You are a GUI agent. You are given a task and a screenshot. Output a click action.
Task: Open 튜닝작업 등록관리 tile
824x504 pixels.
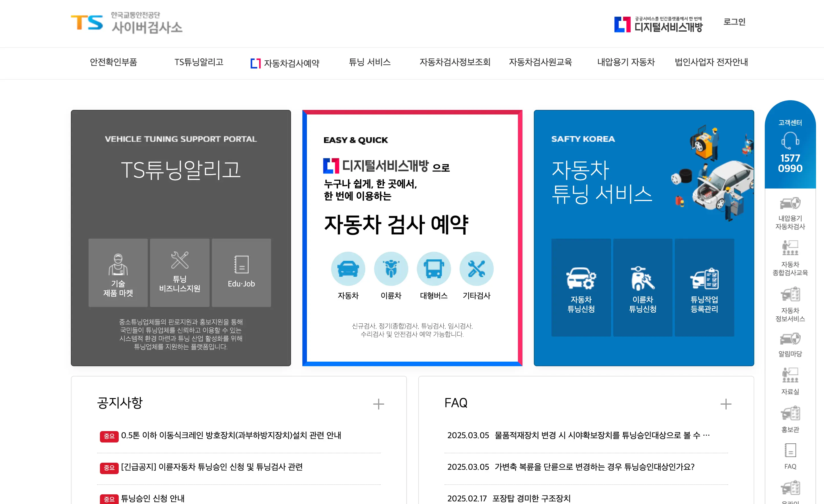pos(704,288)
